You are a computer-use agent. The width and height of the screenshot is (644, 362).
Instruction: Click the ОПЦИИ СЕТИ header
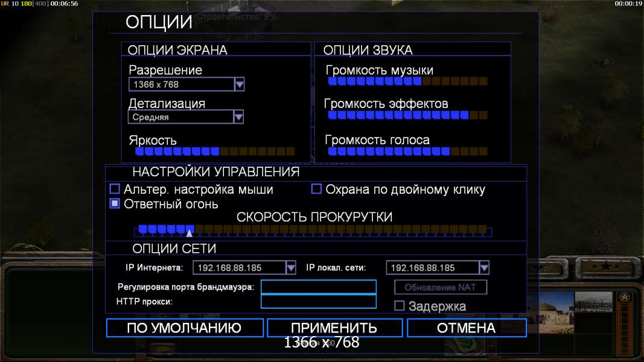174,249
